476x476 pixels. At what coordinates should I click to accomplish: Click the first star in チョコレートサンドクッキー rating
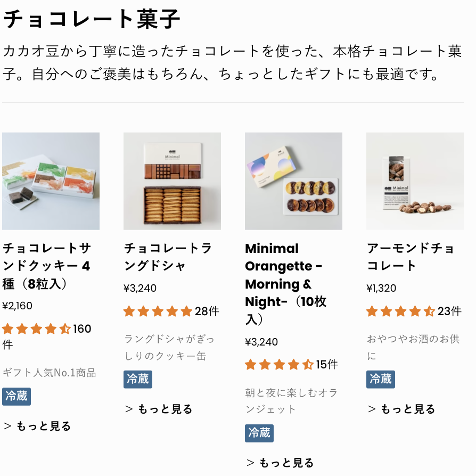tap(7, 329)
